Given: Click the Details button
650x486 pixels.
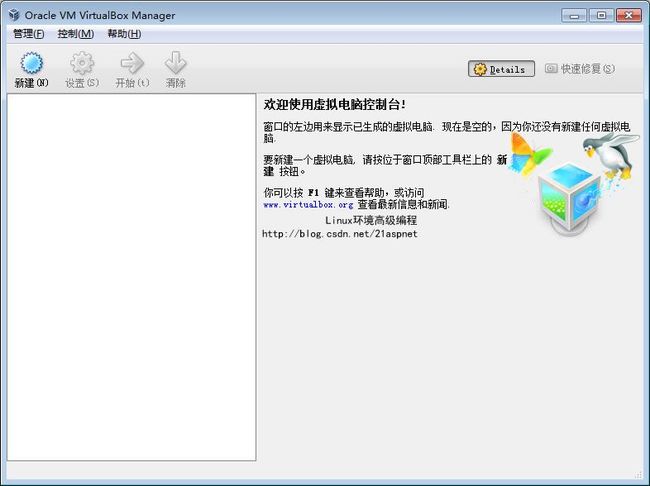Looking at the screenshot, I should click(501, 69).
